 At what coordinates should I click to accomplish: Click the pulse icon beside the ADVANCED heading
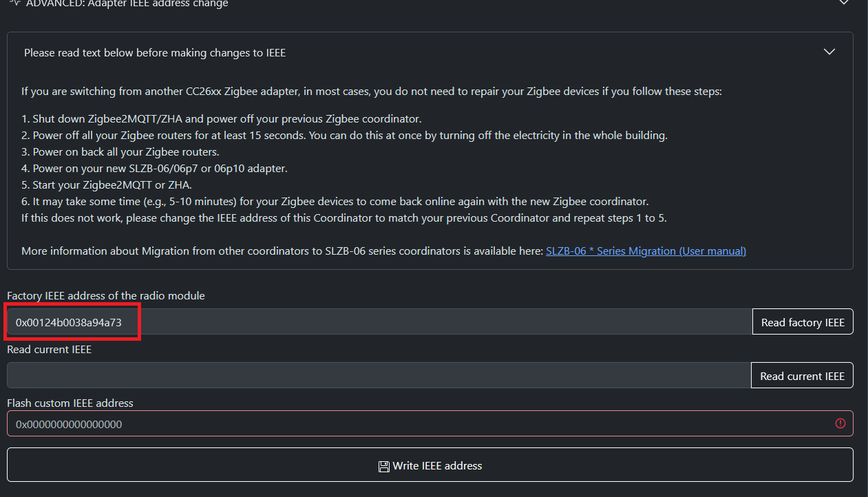(x=15, y=3)
